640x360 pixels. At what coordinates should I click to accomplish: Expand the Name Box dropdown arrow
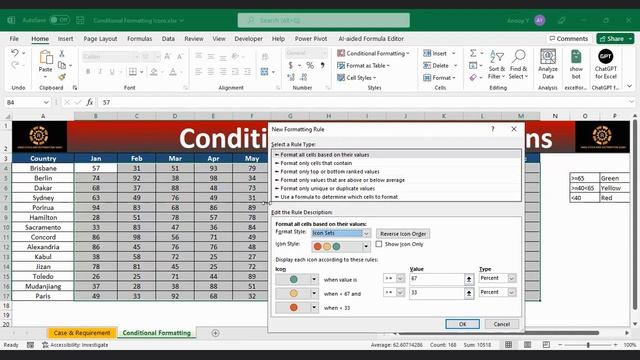(46, 102)
